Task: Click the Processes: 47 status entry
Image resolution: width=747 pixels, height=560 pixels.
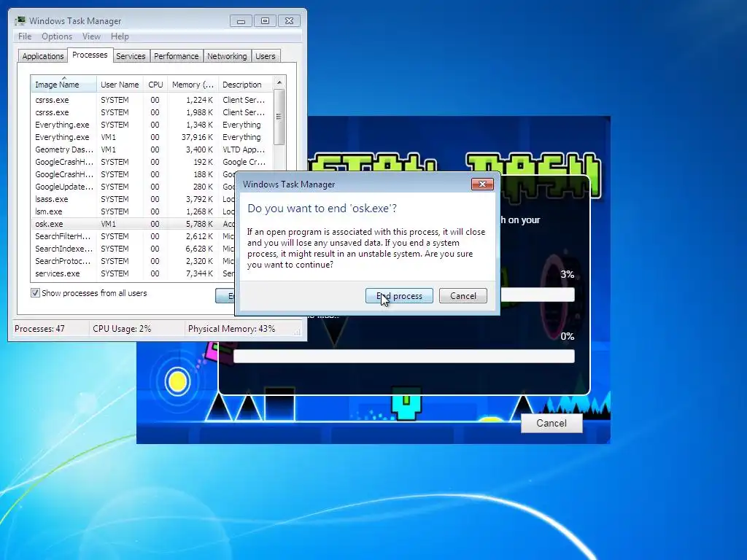Action: coord(39,329)
